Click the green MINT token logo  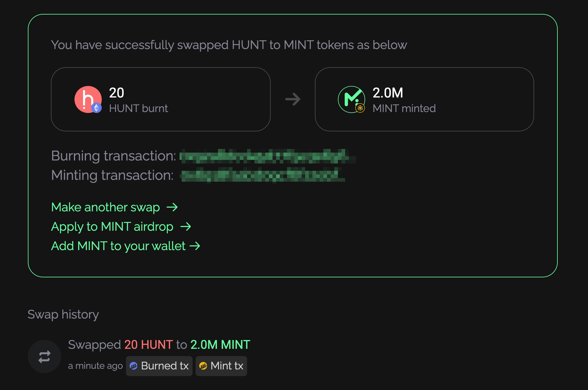[350, 98]
